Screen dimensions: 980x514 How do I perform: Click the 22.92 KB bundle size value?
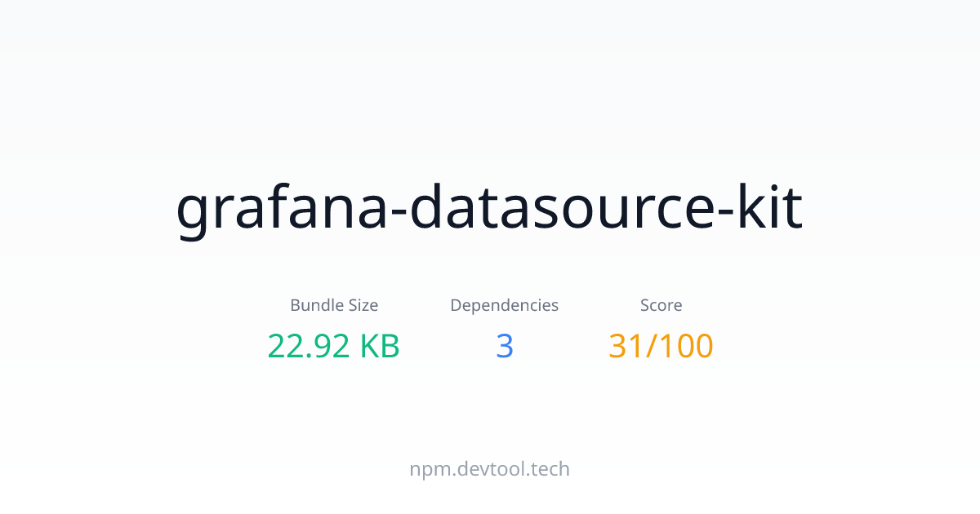coord(334,346)
